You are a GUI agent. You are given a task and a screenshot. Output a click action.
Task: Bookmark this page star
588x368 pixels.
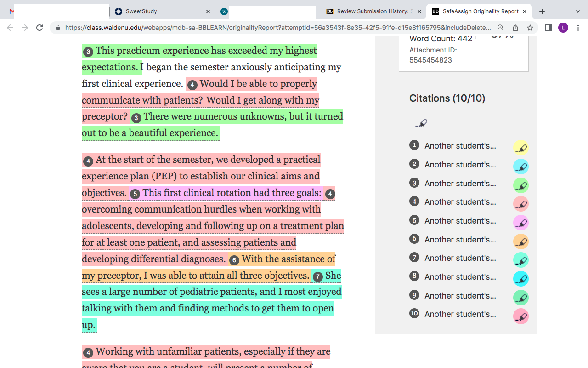point(530,28)
